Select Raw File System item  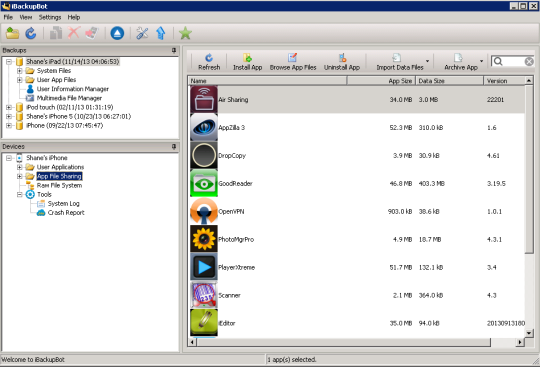click(59, 185)
